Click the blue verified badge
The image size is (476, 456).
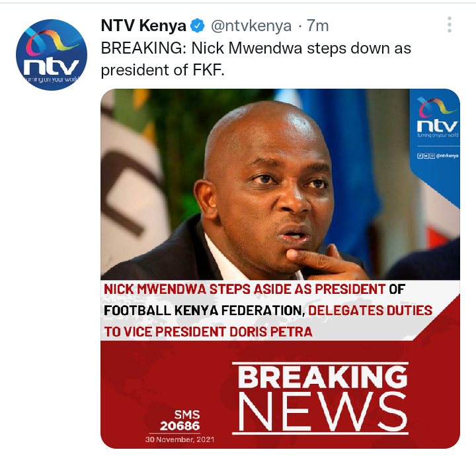197,26
